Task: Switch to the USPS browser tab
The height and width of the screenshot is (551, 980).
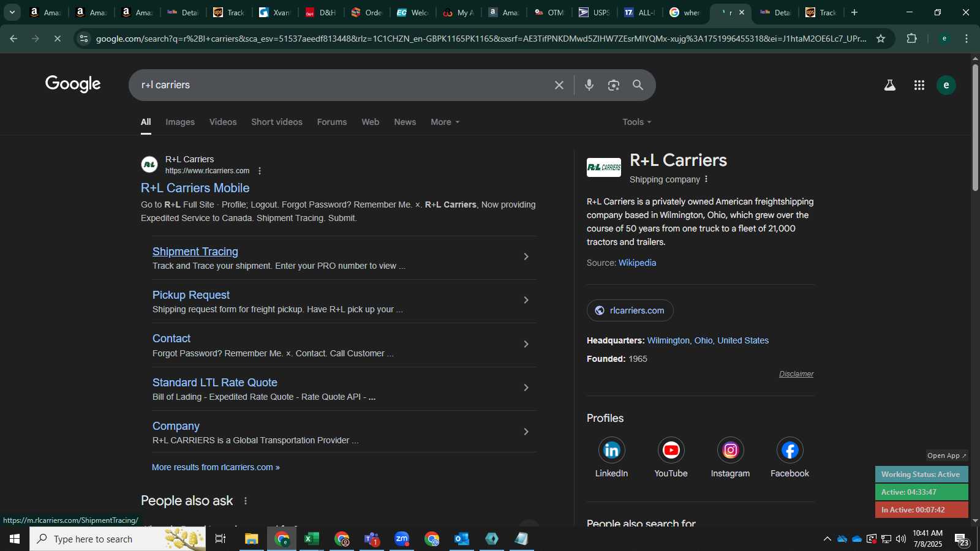Action: pos(594,12)
